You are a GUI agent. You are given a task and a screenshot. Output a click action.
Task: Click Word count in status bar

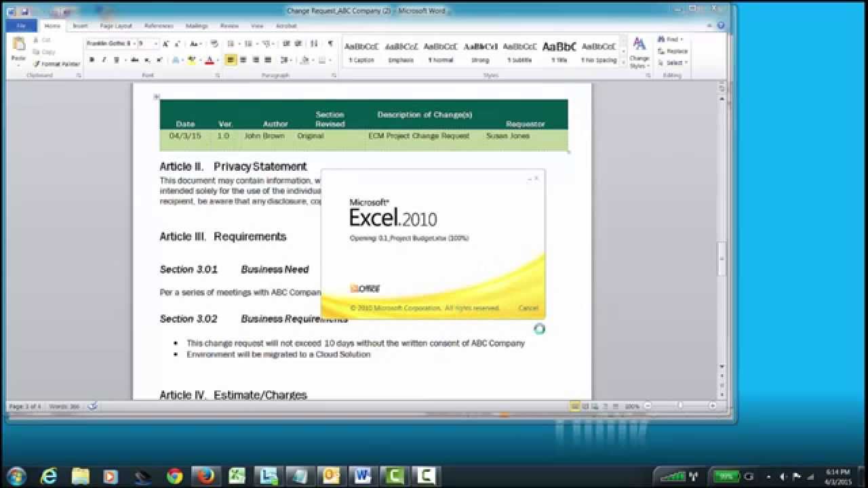pyautogui.click(x=66, y=407)
